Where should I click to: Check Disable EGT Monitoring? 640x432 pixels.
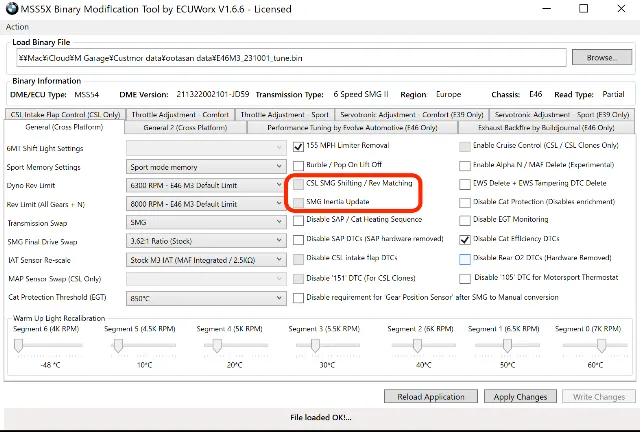464,220
